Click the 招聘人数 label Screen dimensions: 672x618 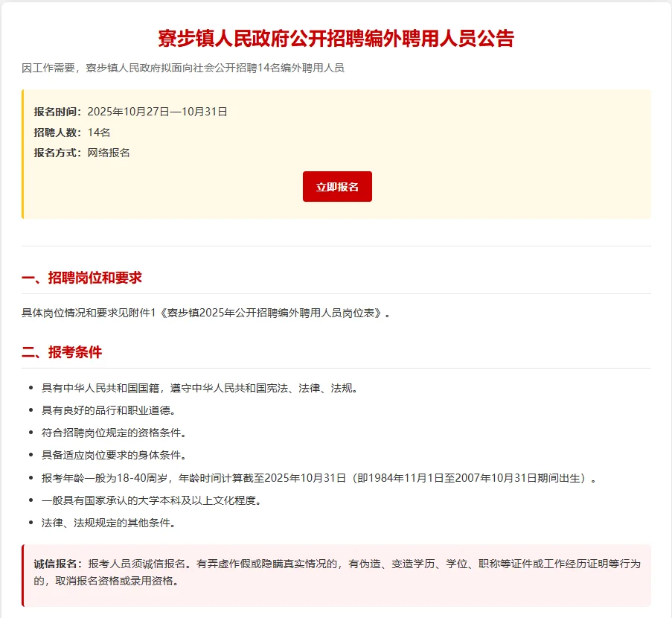pos(57,133)
